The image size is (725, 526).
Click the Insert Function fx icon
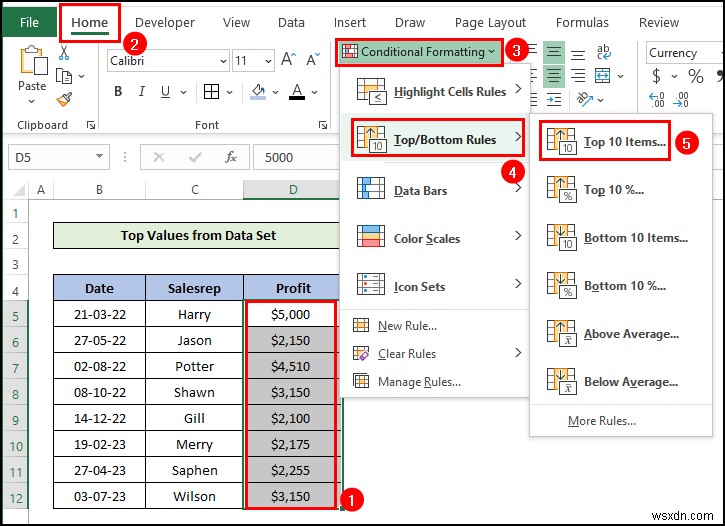[x=231, y=157]
